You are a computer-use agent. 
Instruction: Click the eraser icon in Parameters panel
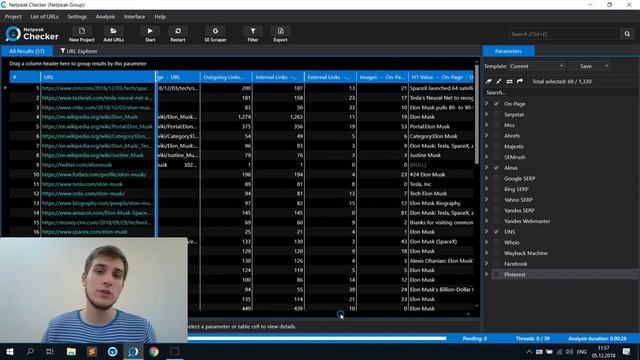point(489,81)
